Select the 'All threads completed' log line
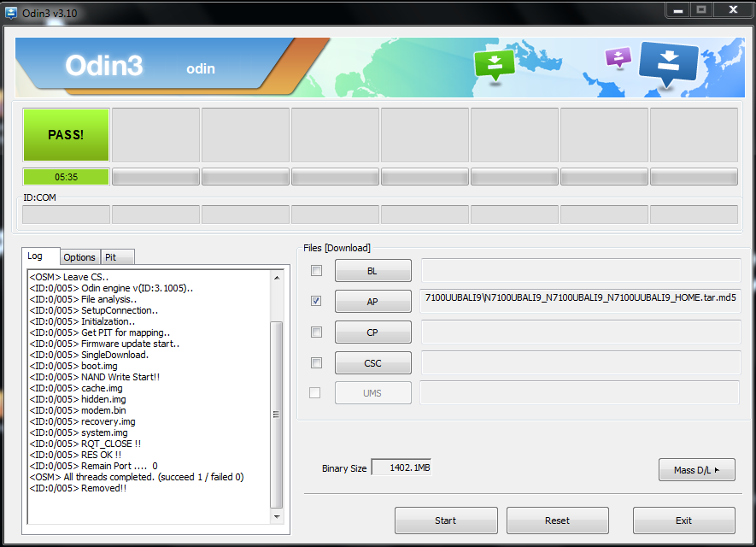 137,477
